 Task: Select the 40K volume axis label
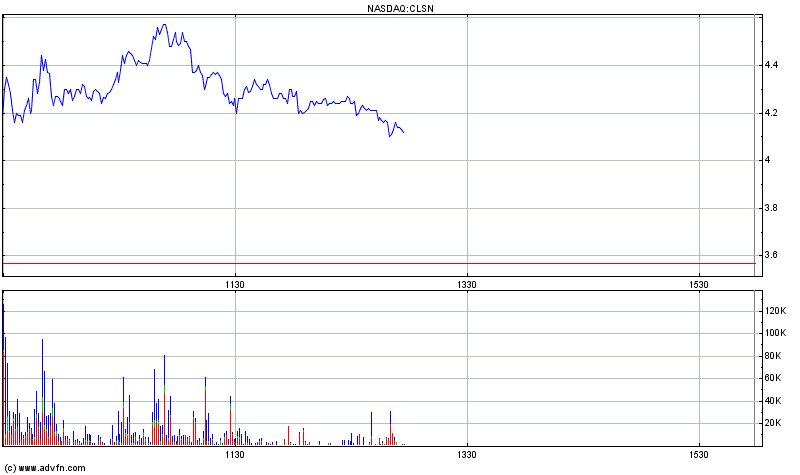[773, 401]
